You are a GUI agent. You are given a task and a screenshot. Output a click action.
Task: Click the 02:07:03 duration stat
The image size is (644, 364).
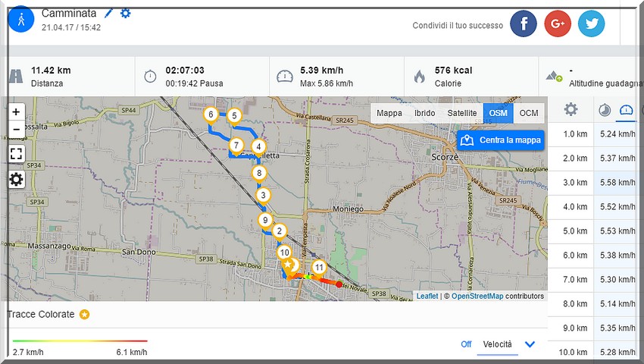pos(185,71)
